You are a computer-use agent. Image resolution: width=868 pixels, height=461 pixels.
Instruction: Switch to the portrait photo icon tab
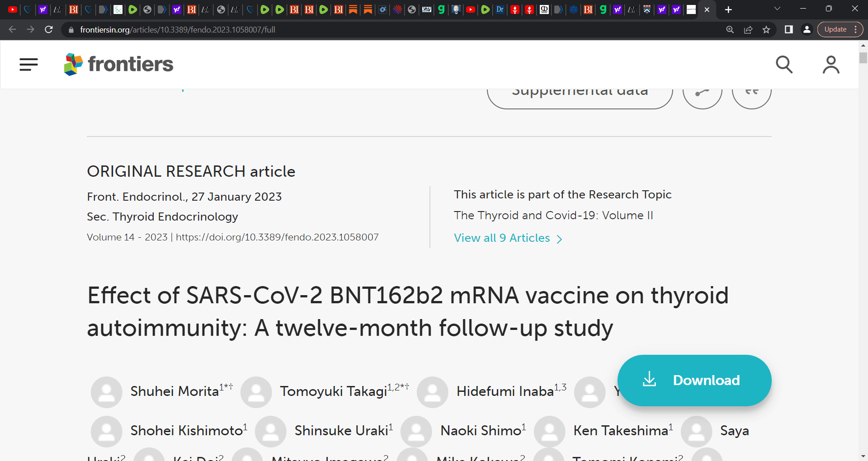pos(456,9)
